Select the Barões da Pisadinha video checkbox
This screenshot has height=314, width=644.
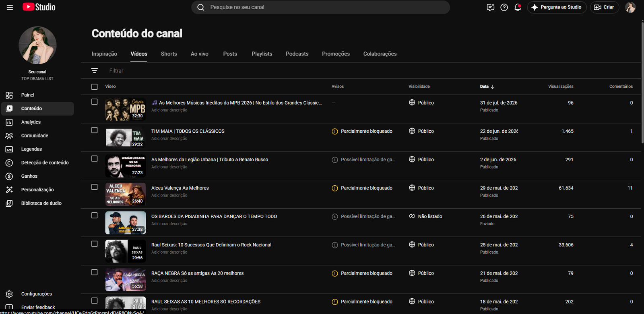pos(95,215)
